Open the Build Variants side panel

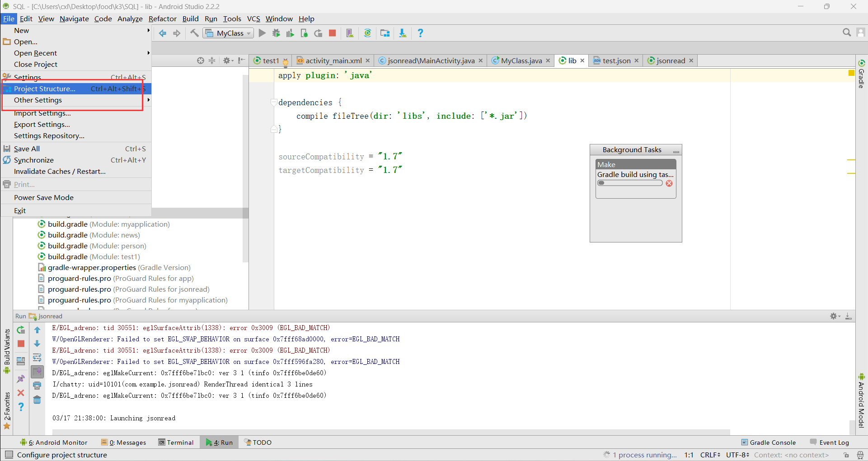(x=7, y=351)
